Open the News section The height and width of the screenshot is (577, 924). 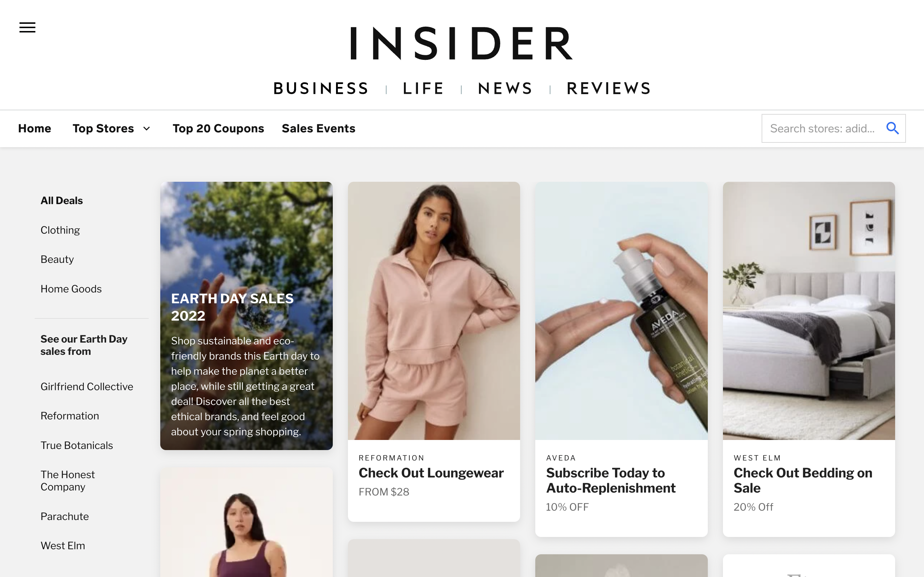click(x=505, y=89)
